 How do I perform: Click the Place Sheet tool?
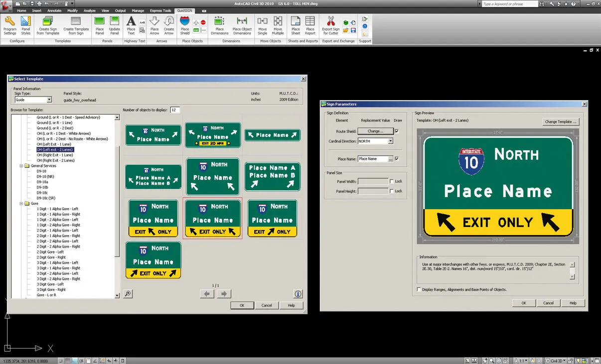pyautogui.click(x=296, y=25)
